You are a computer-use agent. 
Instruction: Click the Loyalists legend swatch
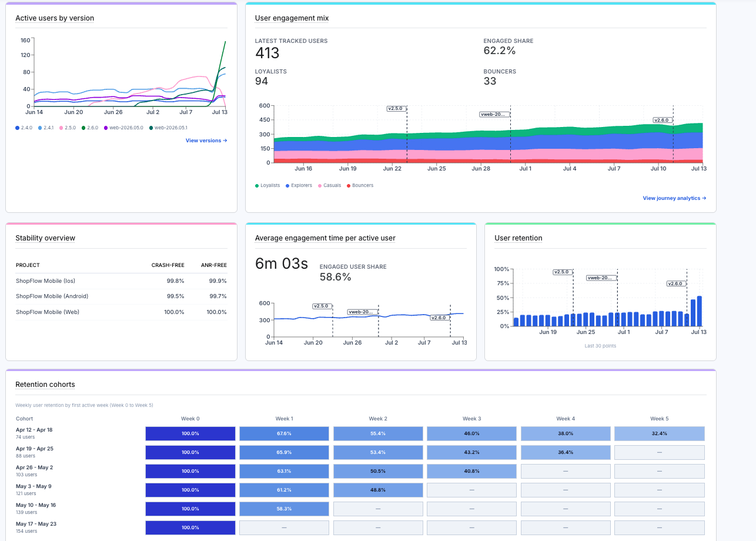click(x=257, y=186)
